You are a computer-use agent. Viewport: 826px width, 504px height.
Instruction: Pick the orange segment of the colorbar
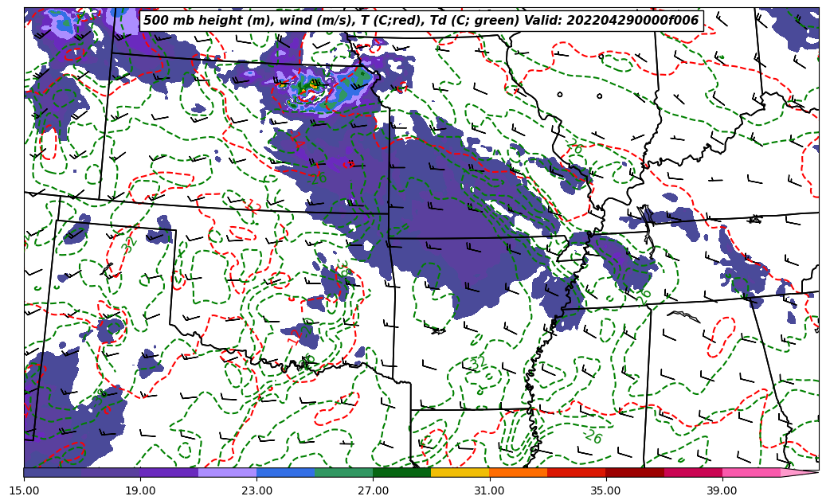[518, 473]
